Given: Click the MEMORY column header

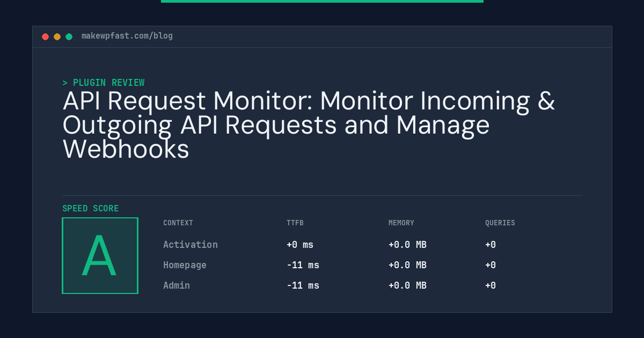Looking at the screenshot, I should pyautogui.click(x=401, y=223).
